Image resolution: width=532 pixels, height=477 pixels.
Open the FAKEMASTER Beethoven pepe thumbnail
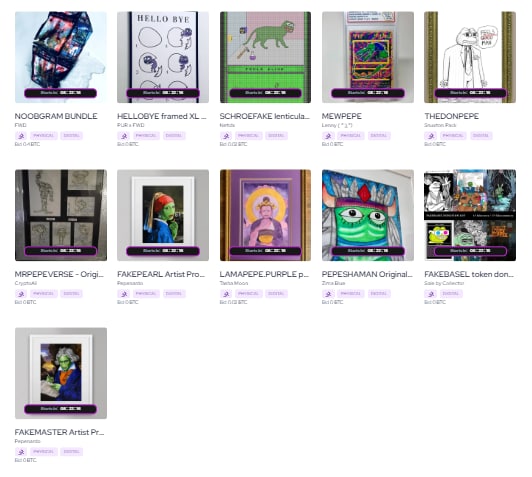[61, 373]
